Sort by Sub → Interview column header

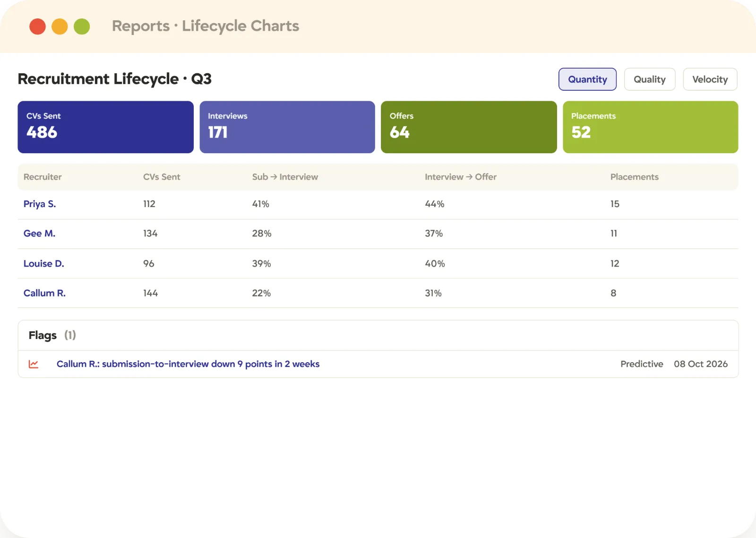[x=285, y=177]
